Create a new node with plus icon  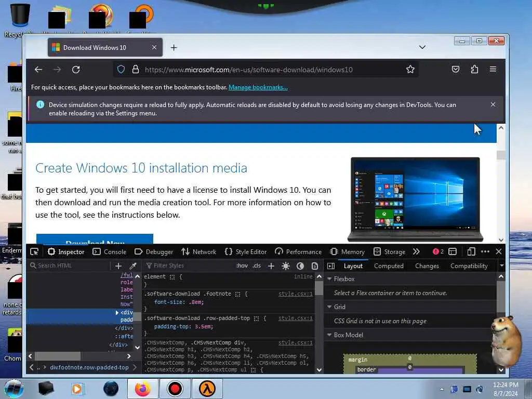click(x=118, y=266)
